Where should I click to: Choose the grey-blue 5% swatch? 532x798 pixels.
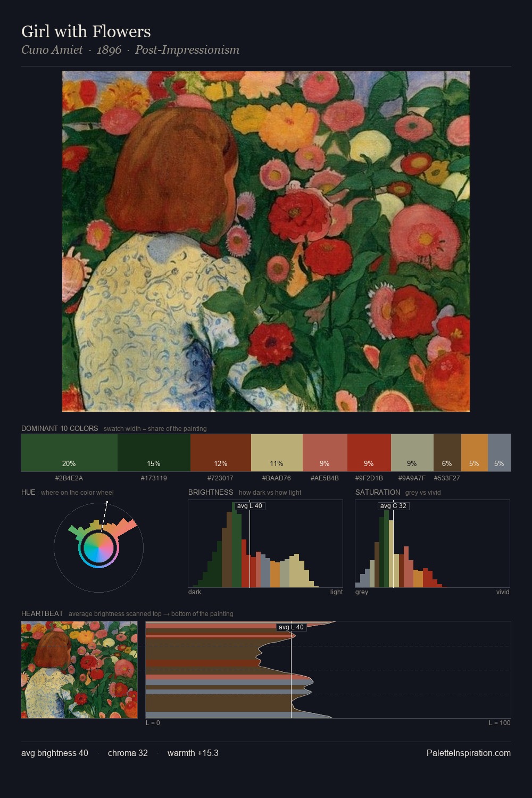pos(499,453)
